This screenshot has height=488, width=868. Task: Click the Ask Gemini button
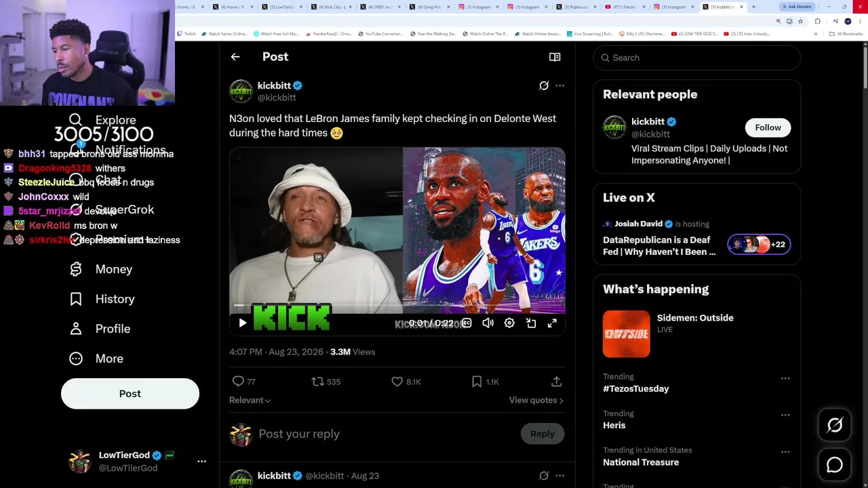tap(797, 7)
